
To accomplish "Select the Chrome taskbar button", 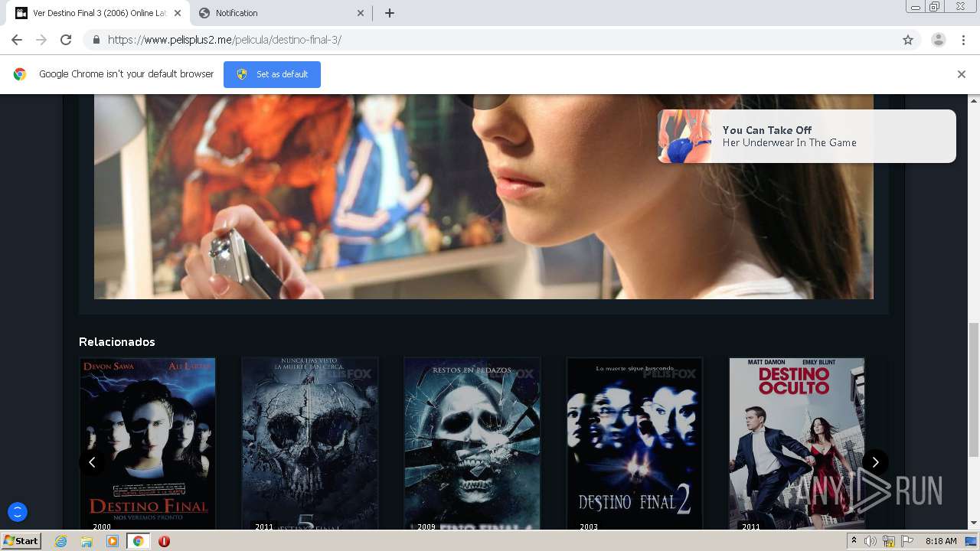I will (138, 541).
